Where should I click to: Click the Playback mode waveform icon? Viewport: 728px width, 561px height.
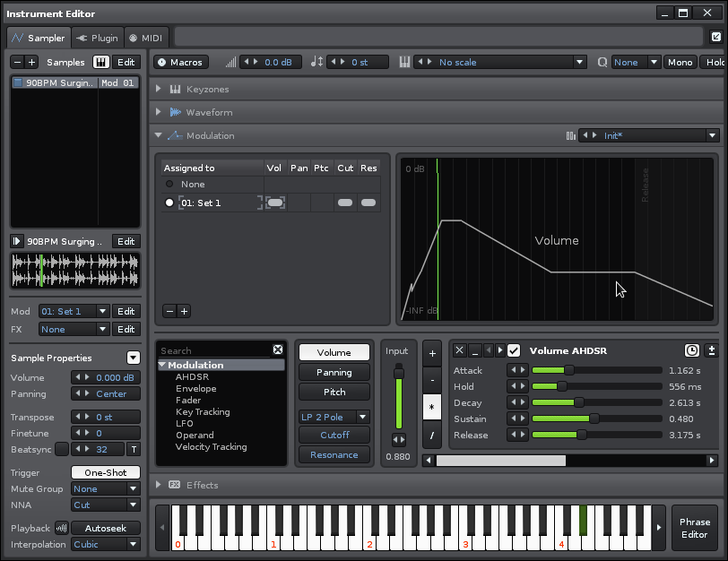pyautogui.click(x=62, y=528)
